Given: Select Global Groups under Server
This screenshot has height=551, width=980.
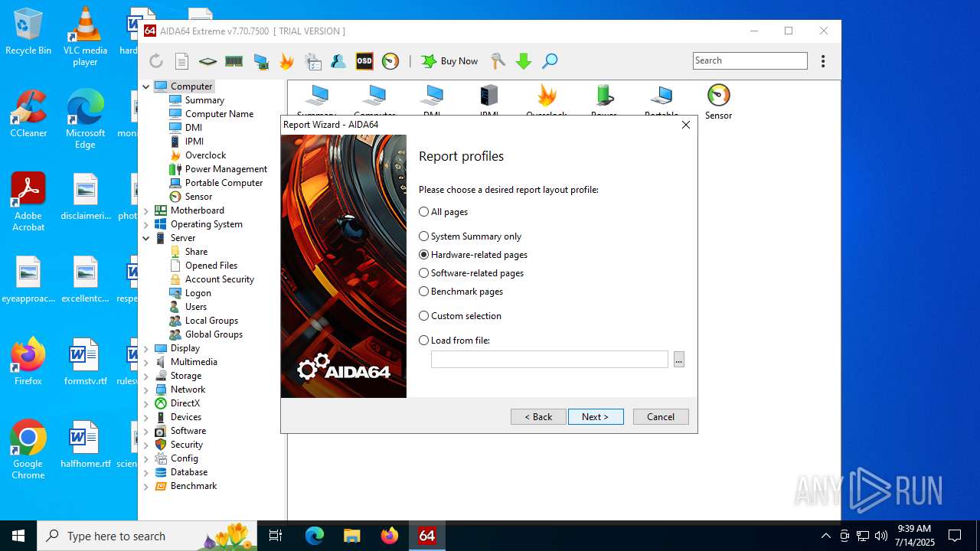Looking at the screenshot, I should [214, 334].
